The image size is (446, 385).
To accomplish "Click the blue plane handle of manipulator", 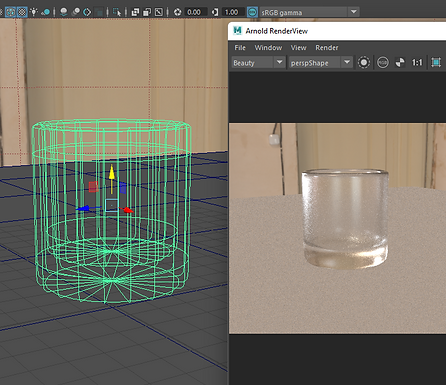I will point(123,188).
